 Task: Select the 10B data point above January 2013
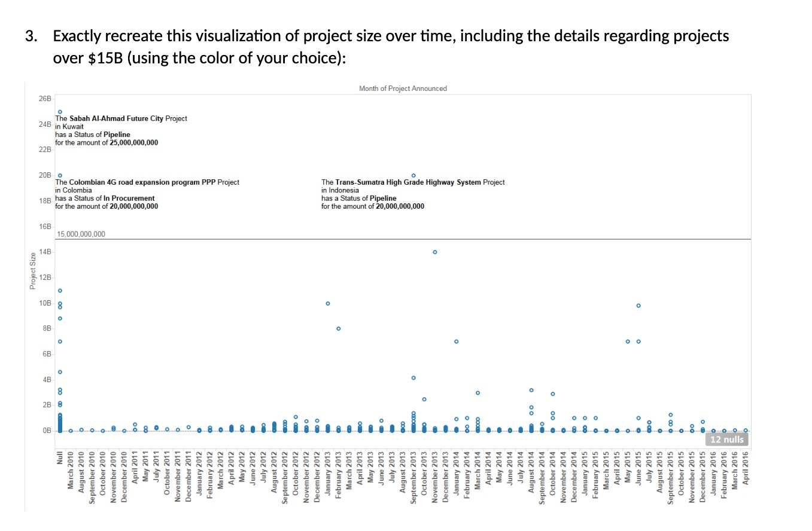click(328, 303)
